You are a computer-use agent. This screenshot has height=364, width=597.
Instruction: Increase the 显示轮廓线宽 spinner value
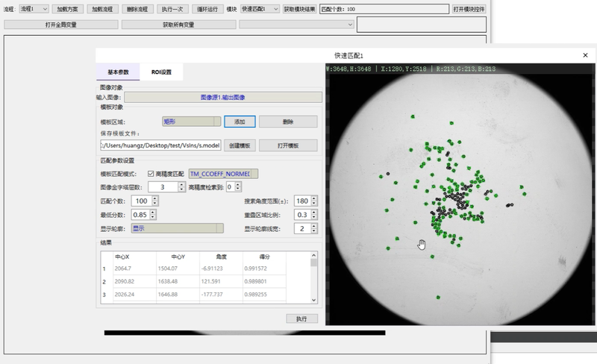pyautogui.click(x=315, y=225)
